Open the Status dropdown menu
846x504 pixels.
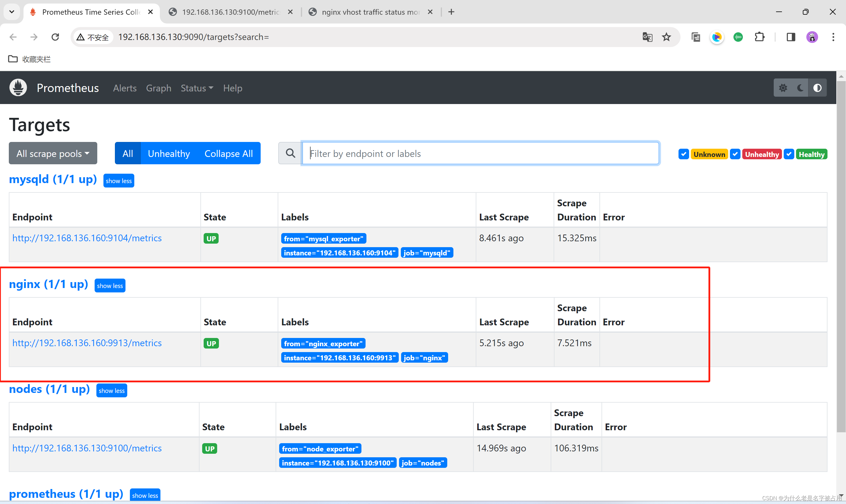coord(197,88)
